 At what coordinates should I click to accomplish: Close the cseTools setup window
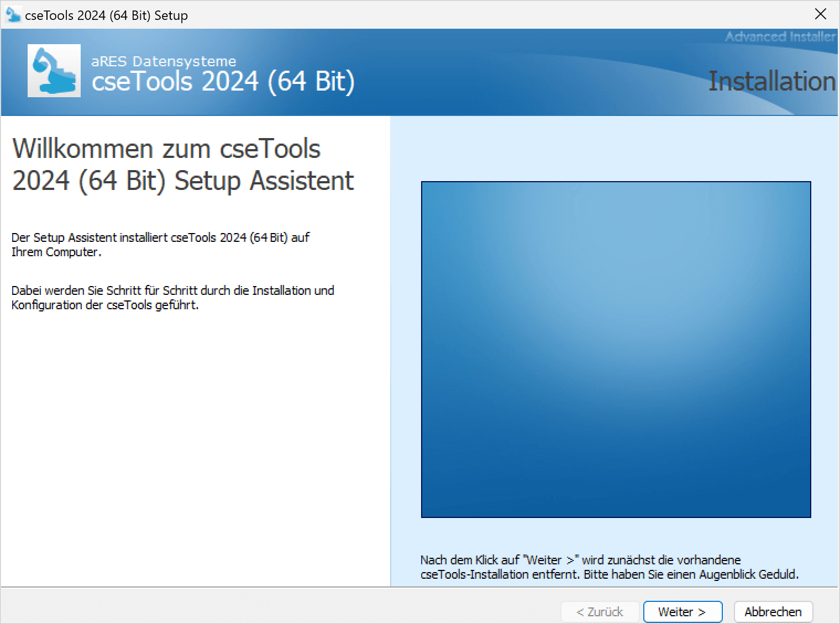[821, 14]
